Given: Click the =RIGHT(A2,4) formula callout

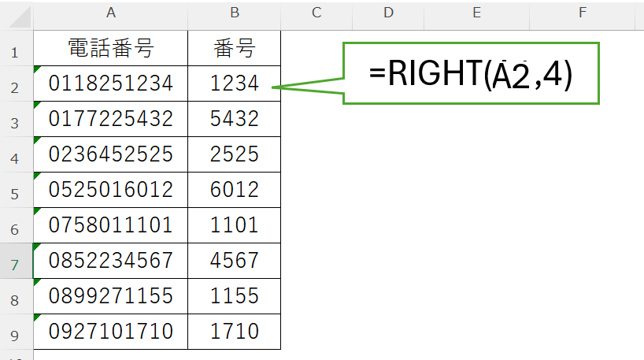Looking at the screenshot, I should click(x=471, y=73).
